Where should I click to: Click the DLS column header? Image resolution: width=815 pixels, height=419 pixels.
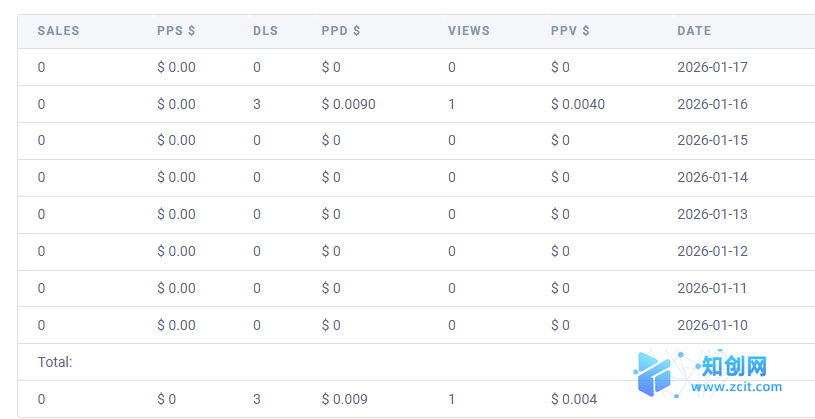(264, 31)
